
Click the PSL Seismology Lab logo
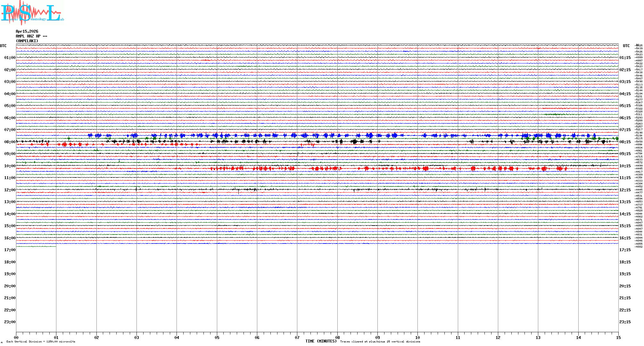coord(32,13)
